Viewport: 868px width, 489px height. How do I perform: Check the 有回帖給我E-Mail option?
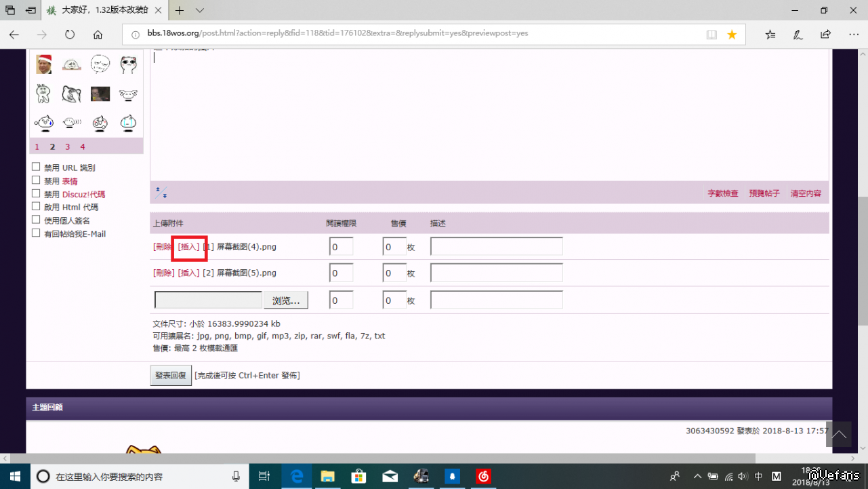coord(36,233)
